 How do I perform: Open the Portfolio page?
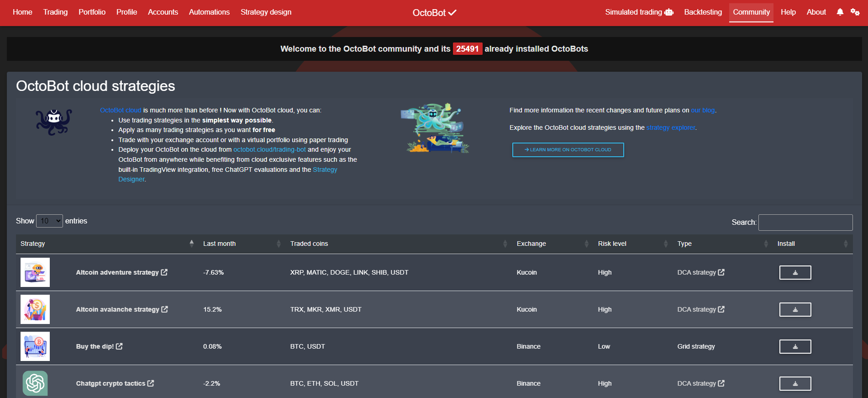click(x=92, y=12)
